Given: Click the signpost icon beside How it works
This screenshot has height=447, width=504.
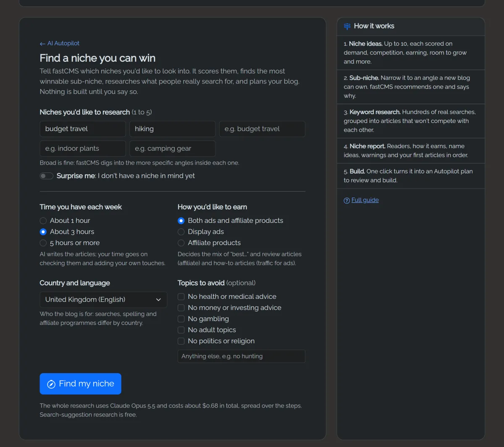Looking at the screenshot, I should pyautogui.click(x=347, y=26).
